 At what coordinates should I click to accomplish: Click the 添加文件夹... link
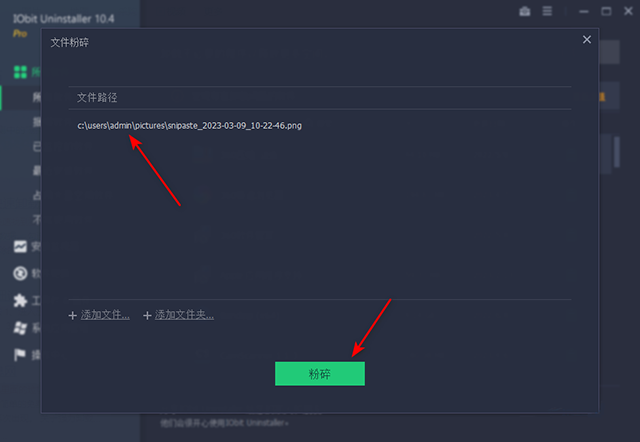(x=184, y=315)
